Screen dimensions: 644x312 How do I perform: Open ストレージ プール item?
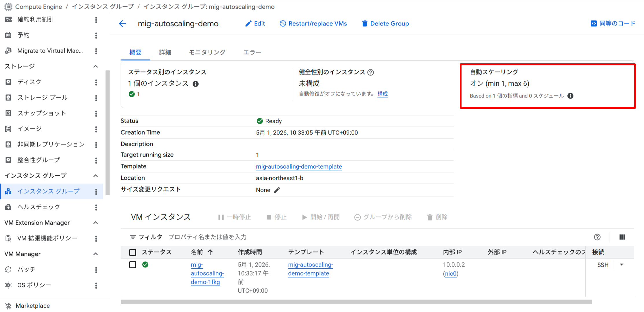pyautogui.click(x=43, y=98)
